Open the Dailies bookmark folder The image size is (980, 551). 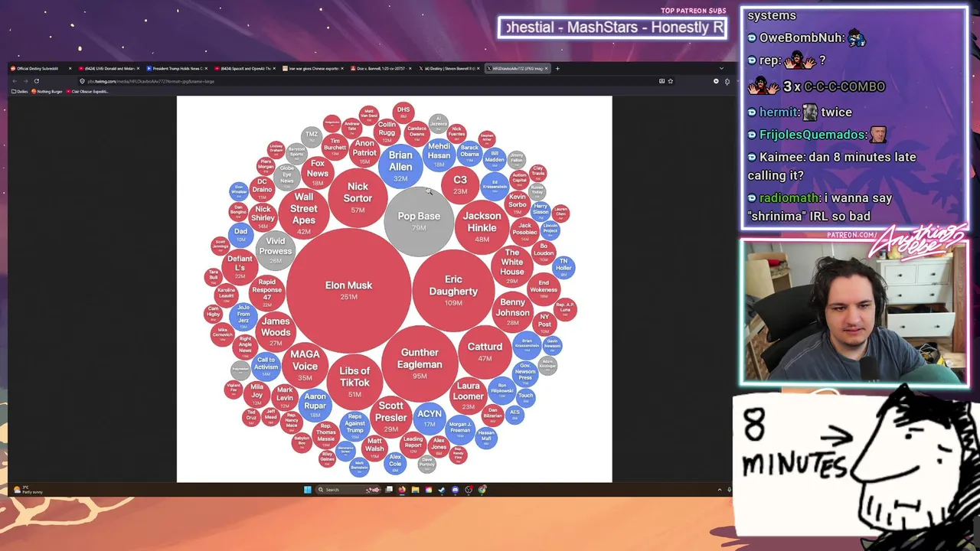click(21, 92)
